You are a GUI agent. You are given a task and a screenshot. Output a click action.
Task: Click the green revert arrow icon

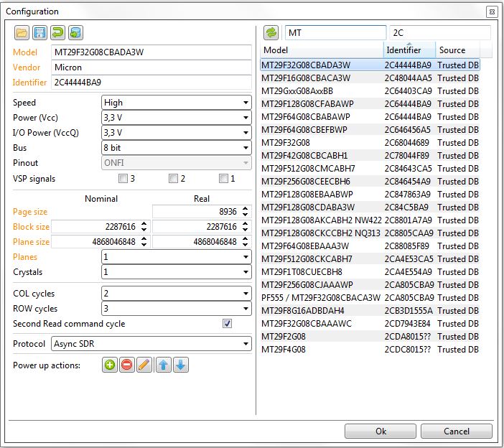(57, 33)
